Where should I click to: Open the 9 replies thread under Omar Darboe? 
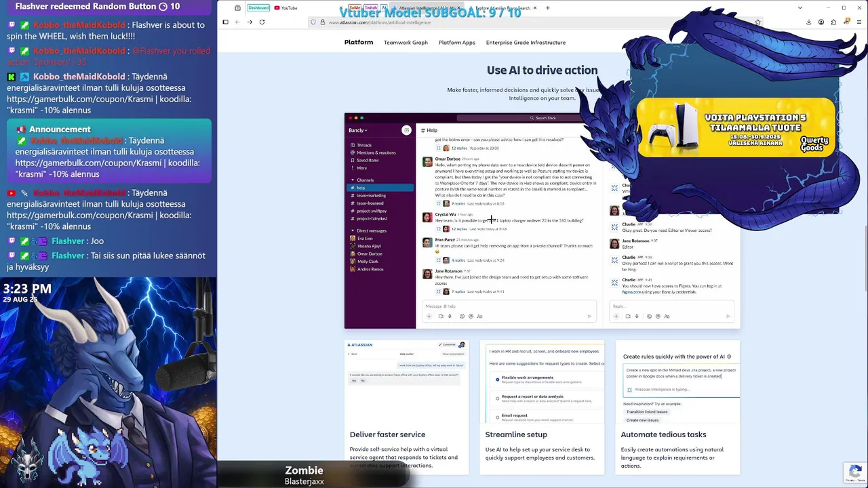(458, 203)
